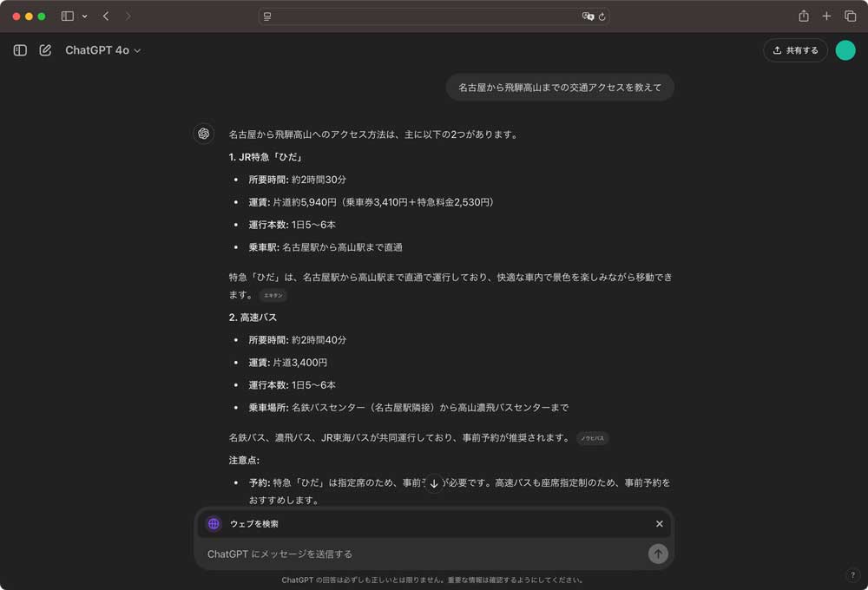Click the 注意点 heading

click(x=244, y=461)
